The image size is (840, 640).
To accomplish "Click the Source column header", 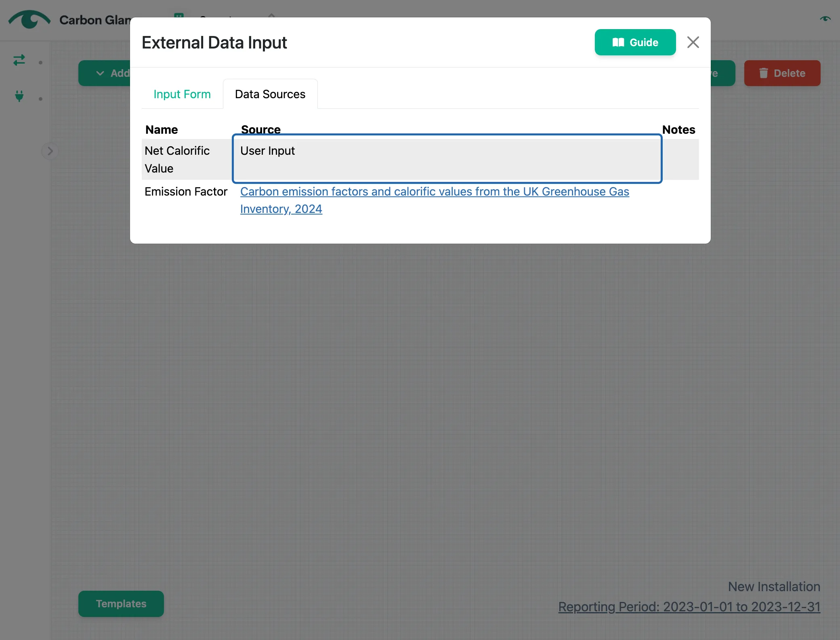I will click(260, 130).
